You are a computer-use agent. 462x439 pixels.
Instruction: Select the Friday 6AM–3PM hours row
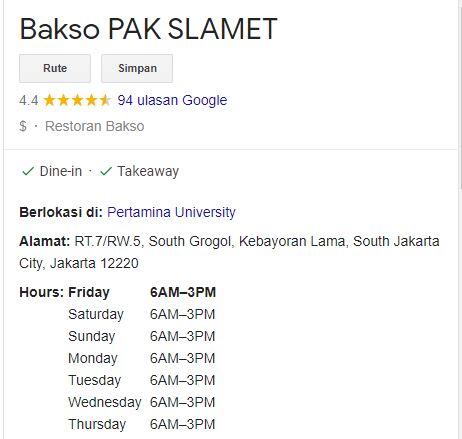point(142,292)
